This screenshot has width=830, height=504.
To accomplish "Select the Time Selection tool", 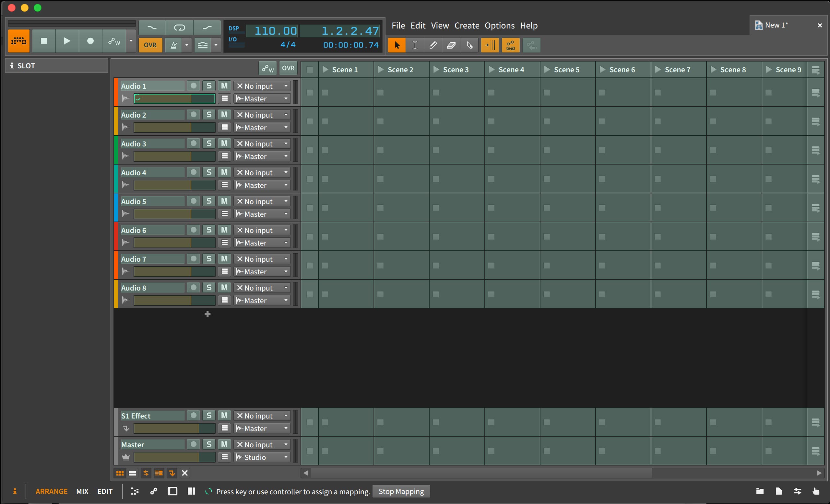I will [415, 45].
